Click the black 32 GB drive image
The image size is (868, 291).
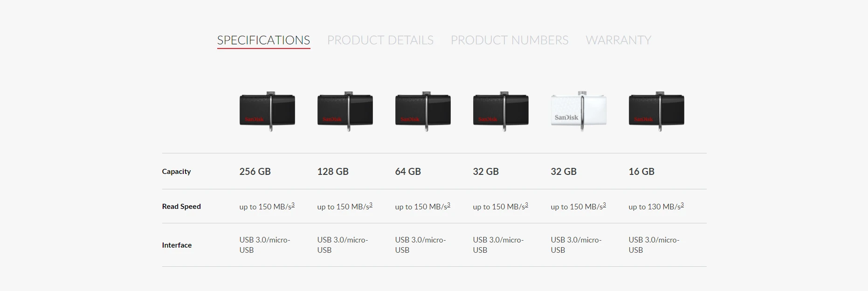(501, 111)
